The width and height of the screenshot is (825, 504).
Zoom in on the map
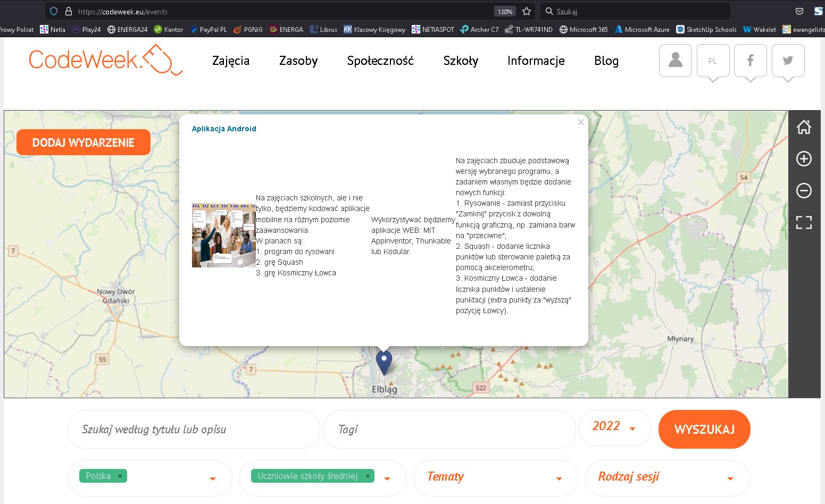[804, 159]
